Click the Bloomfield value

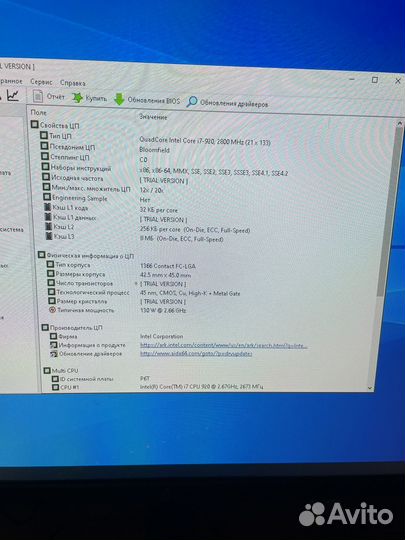[x=154, y=150]
